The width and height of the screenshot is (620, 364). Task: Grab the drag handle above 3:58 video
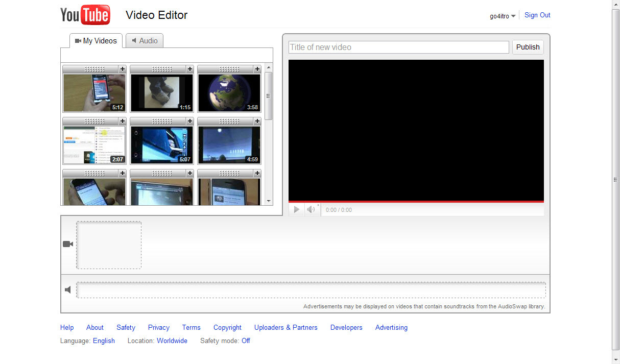click(229, 69)
